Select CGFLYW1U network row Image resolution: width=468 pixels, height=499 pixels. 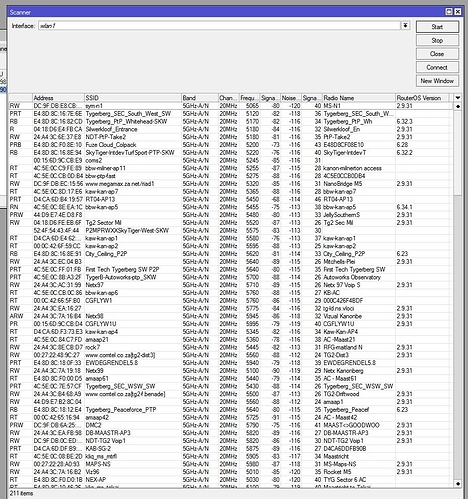tap(231, 324)
